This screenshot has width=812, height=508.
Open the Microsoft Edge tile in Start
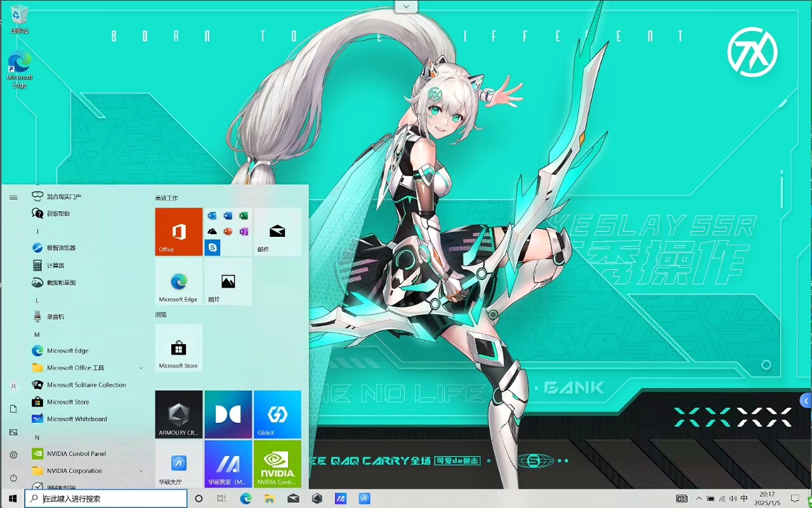(179, 281)
